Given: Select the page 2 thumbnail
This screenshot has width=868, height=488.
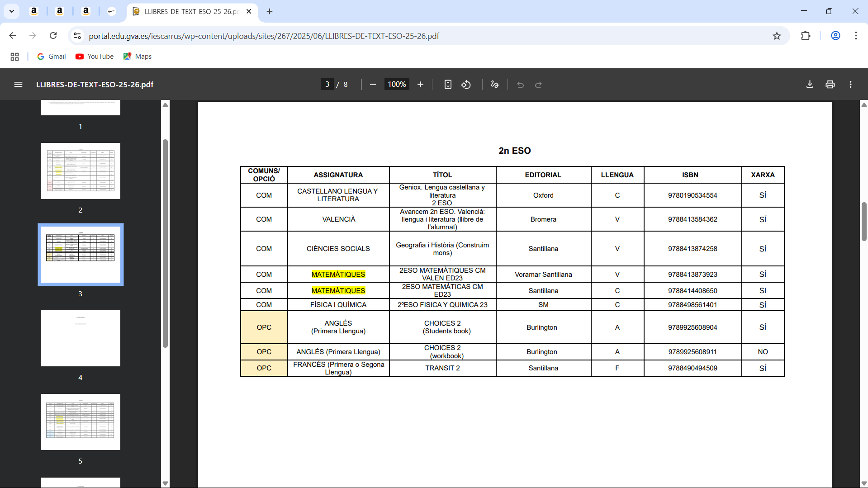Looking at the screenshot, I should tap(81, 171).
